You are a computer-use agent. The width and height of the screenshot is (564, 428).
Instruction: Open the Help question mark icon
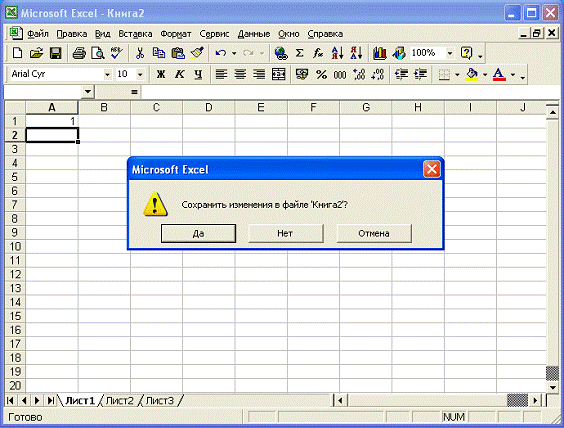point(466,53)
